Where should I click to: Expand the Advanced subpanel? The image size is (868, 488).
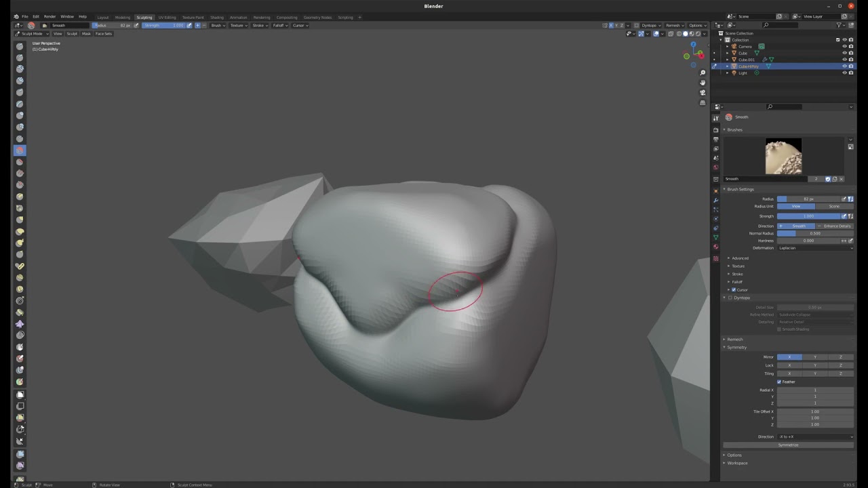point(739,258)
